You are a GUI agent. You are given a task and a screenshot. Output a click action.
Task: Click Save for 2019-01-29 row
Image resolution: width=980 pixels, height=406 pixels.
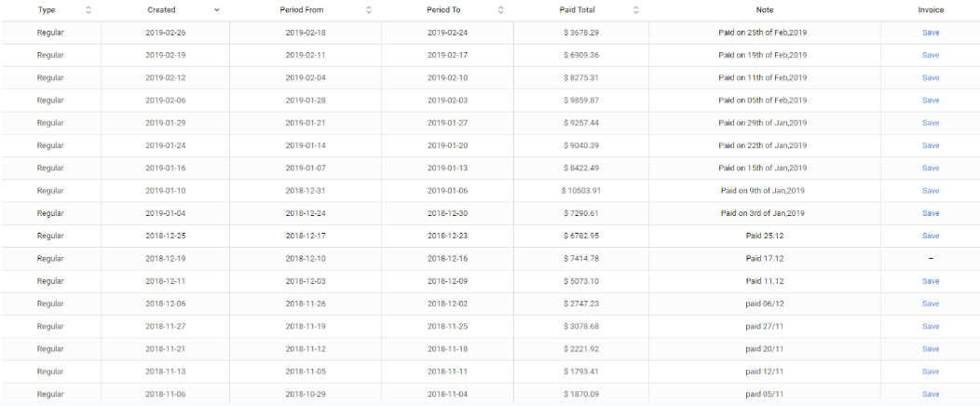pos(930,123)
